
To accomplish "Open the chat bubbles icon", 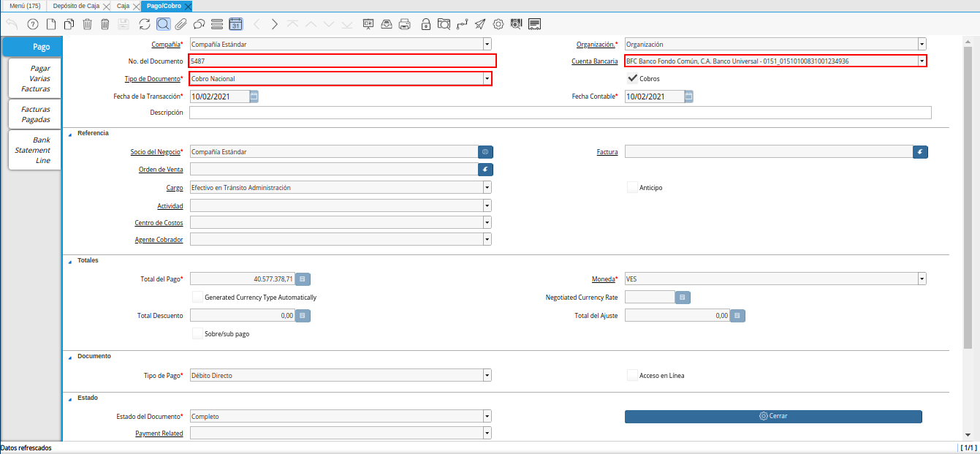I will click(x=199, y=24).
